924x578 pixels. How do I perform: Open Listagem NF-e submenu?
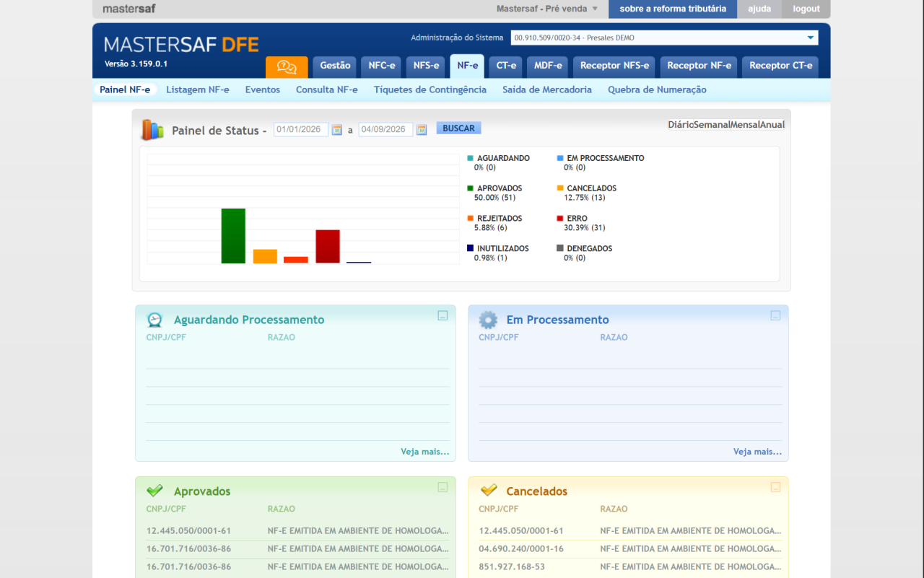[198, 89]
